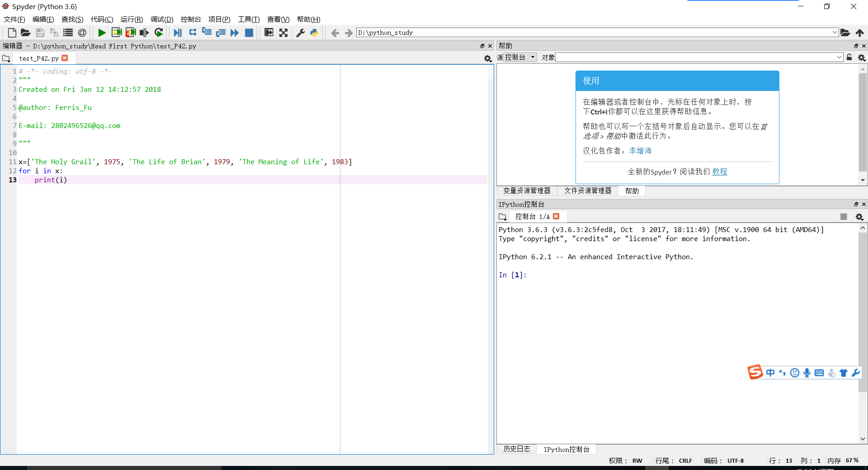Step into function in debugger
868x470 pixels.
click(x=207, y=32)
